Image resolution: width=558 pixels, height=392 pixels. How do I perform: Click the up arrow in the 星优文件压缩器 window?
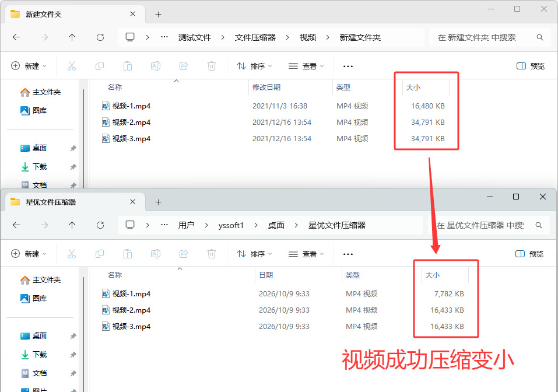72,225
